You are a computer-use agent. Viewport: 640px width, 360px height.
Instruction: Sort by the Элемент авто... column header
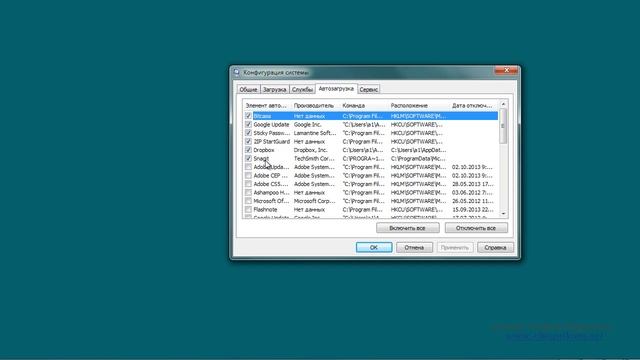267,106
